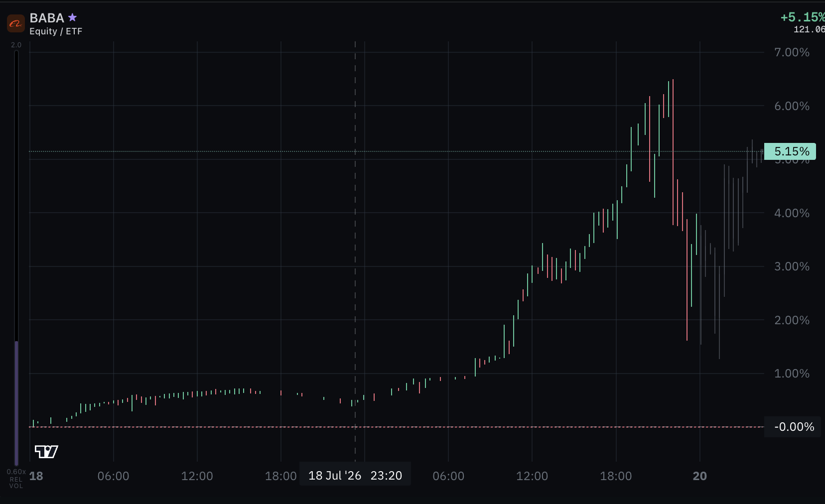Click the highlighted 5.15% current price tag
The image size is (825, 504).
(790, 151)
